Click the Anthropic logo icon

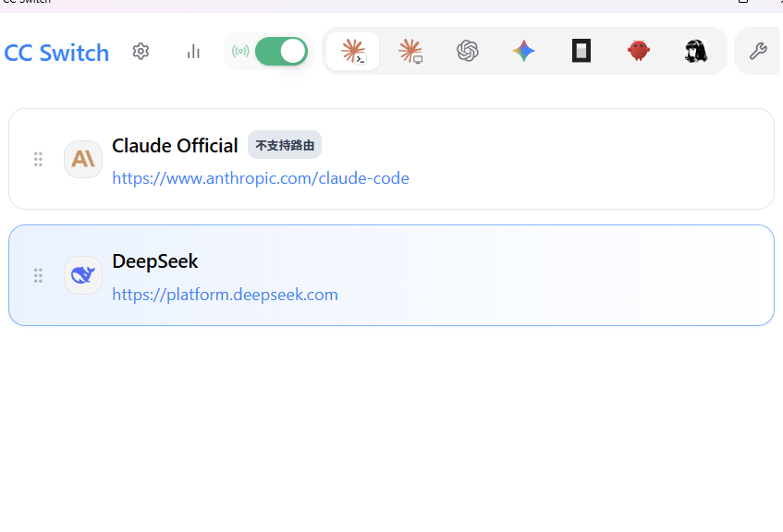pos(83,159)
